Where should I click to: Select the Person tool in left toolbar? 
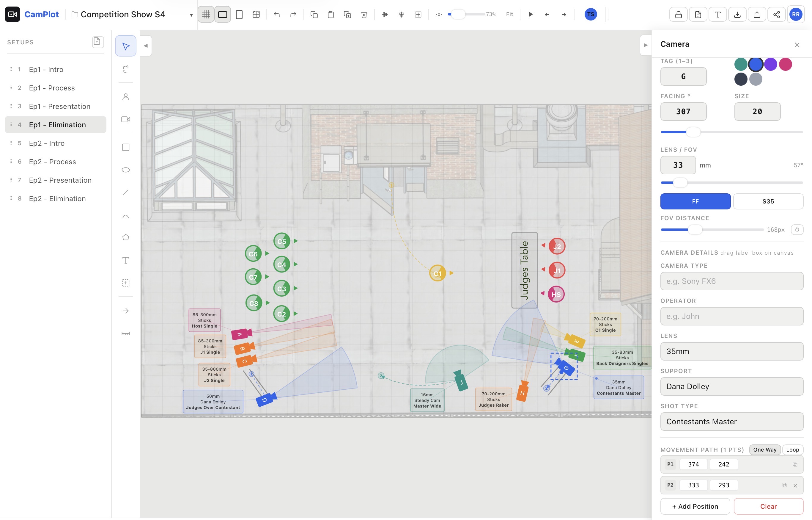125,97
